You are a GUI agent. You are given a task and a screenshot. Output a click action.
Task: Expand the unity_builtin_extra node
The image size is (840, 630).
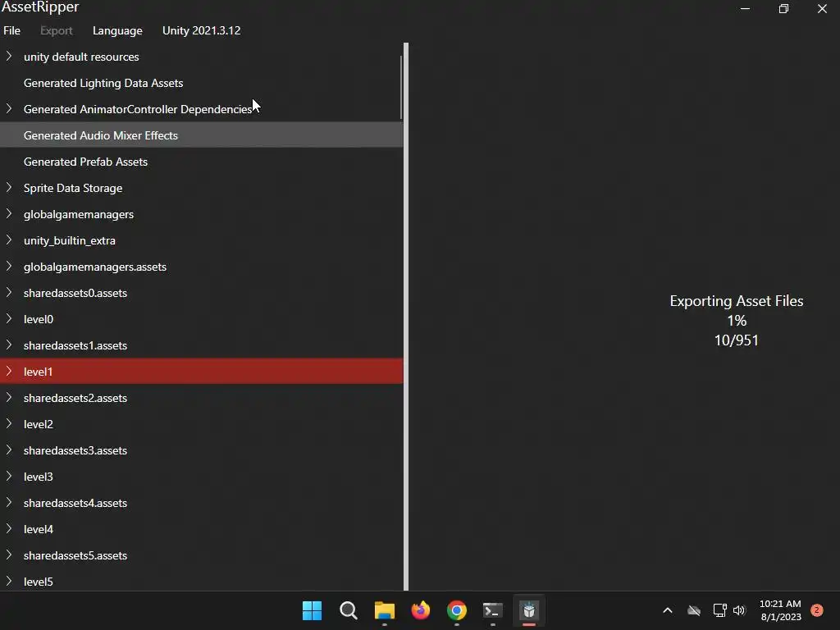click(8, 240)
